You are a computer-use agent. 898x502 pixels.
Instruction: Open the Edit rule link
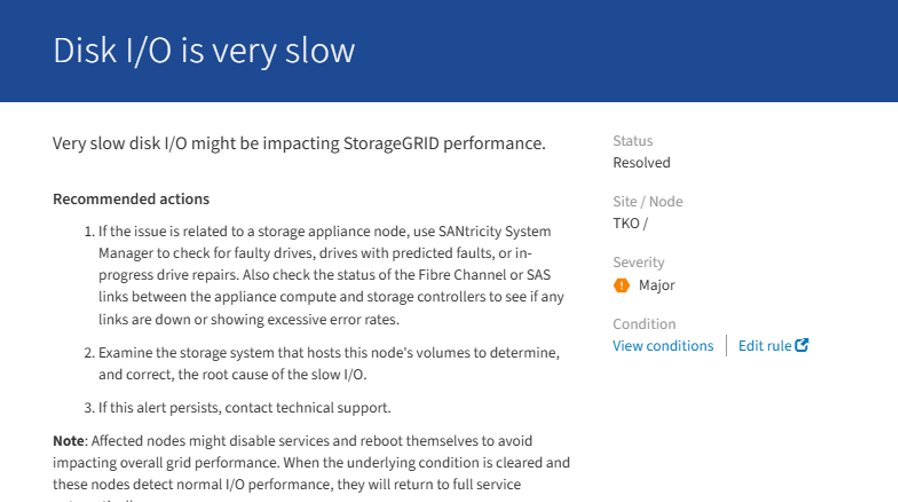tap(764, 346)
